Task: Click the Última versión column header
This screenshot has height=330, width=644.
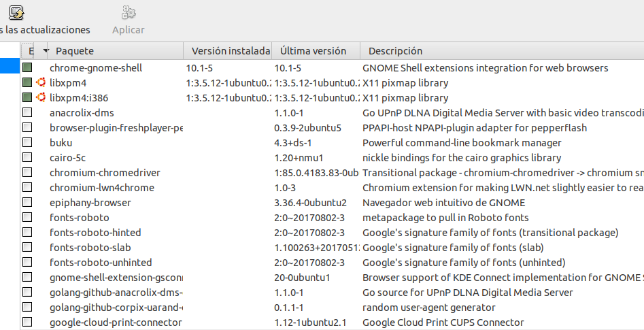Action: 313,51
